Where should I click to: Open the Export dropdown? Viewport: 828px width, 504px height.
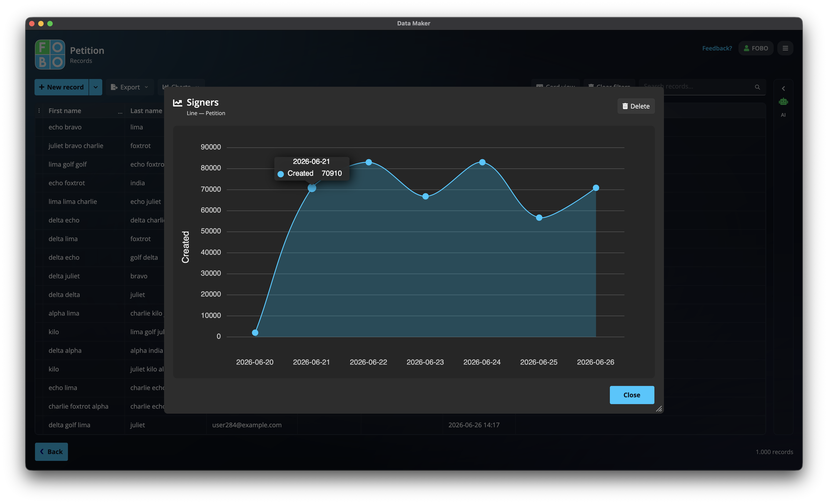[x=130, y=87]
